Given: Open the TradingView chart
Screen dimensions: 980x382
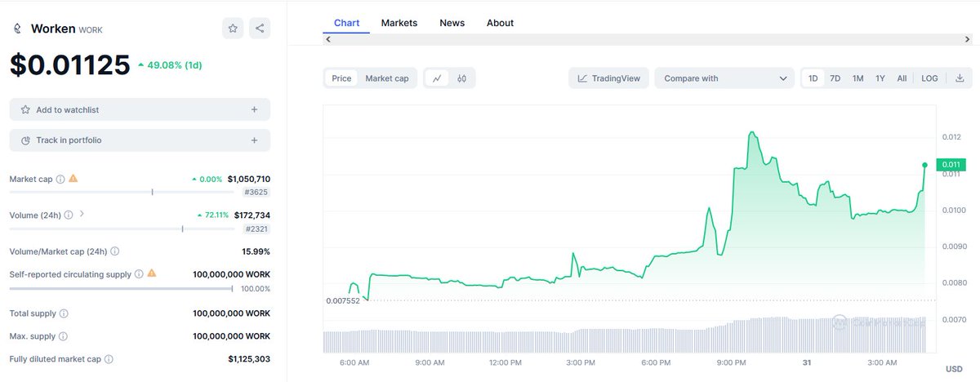Looking at the screenshot, I should pos(609,78).
